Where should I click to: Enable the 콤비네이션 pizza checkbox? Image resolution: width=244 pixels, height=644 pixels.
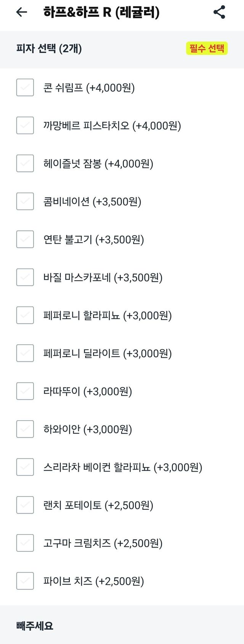point(25,201)
